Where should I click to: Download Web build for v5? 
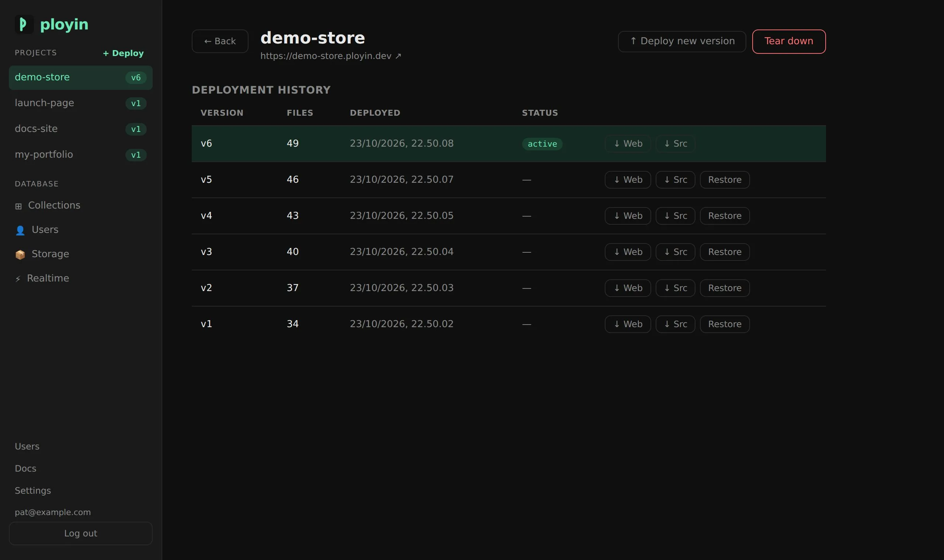(x=628, y=180)
